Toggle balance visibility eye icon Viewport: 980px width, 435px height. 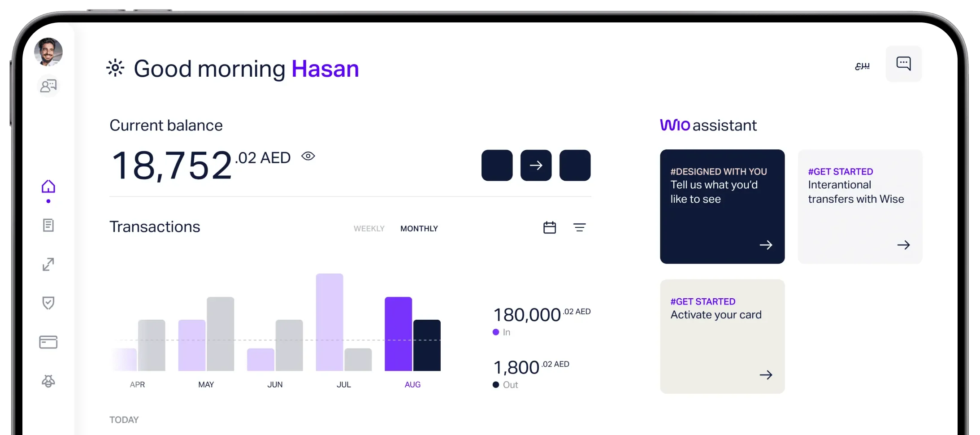[308, 156]
